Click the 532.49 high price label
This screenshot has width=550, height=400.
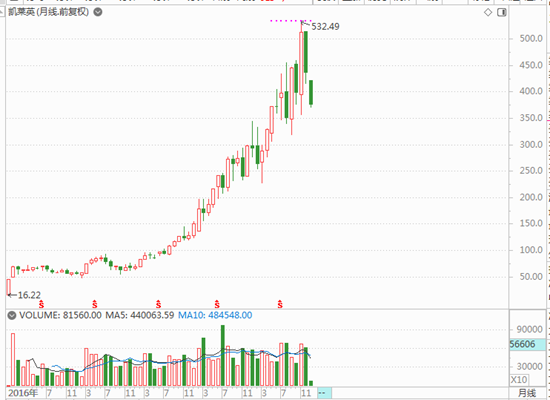pos(325,27)
